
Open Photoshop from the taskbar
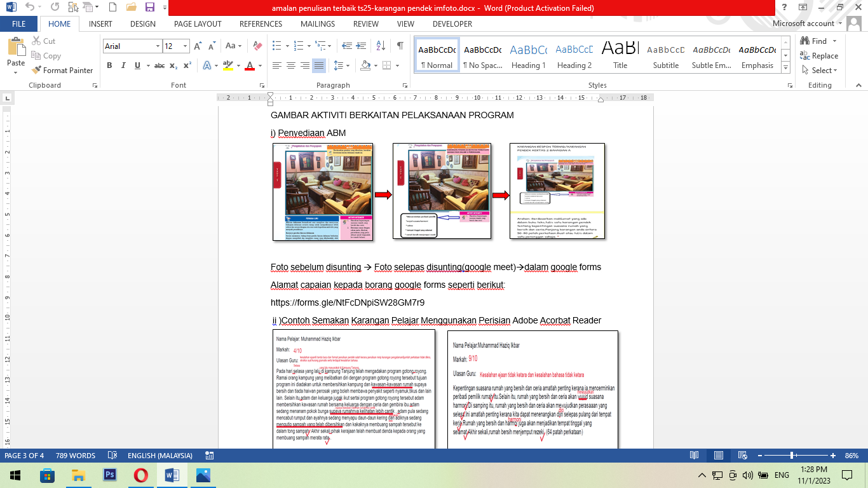click(x=109, y=475)
